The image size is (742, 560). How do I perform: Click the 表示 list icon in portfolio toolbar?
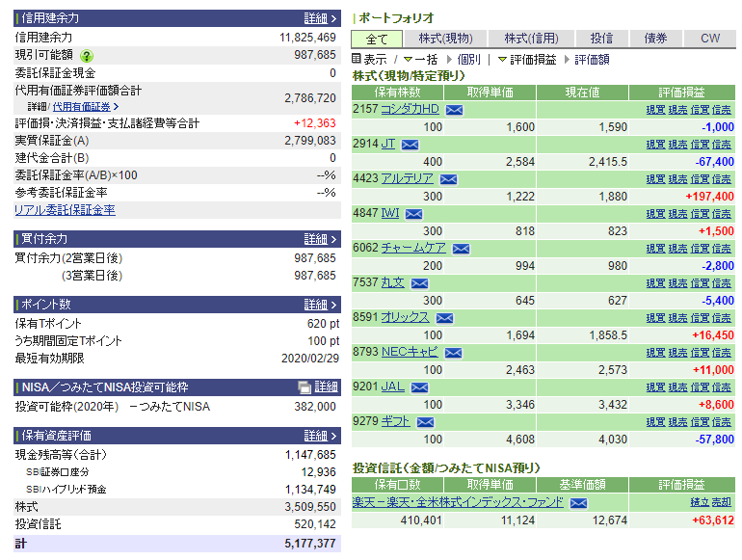point(357,59)
